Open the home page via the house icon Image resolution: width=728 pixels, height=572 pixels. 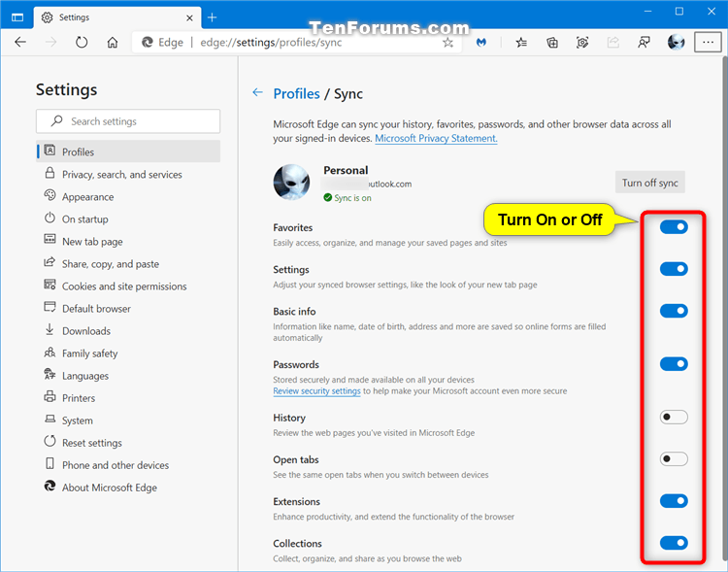coord(113,43)
